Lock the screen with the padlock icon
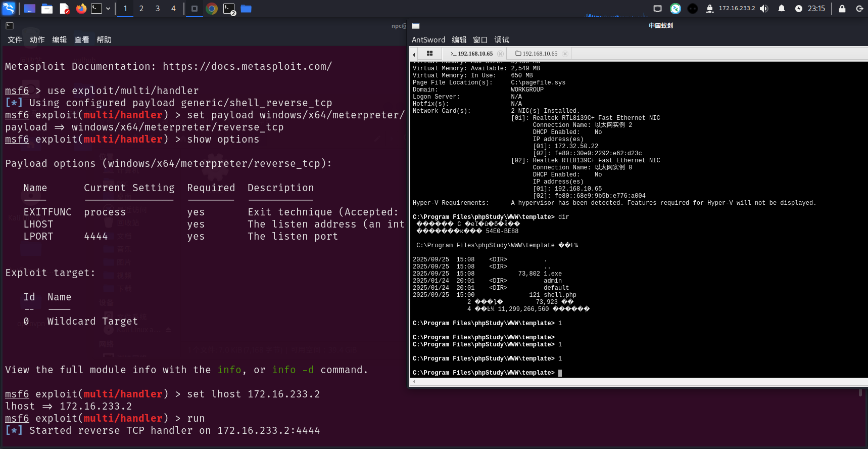This screenshot has width=868, height=449. pos(842,9)
